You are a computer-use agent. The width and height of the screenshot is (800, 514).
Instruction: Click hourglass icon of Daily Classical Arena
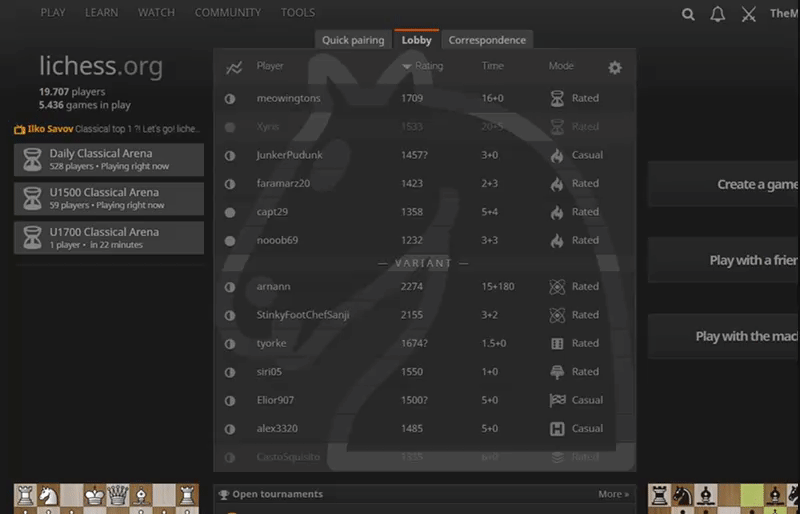pyautogui.click(x=32, y=159)
